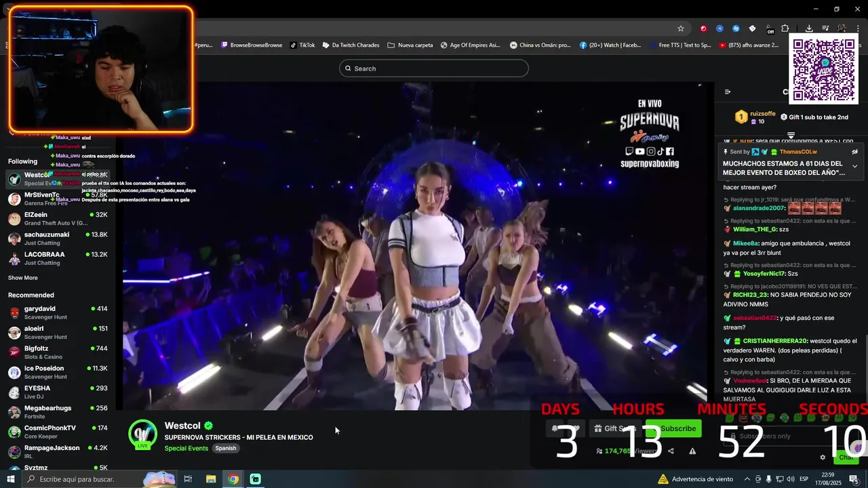The height and width of the screenshot is (488, 868).
Task: Collapse the chat panel with arrow icon
Action: [728, 91]
